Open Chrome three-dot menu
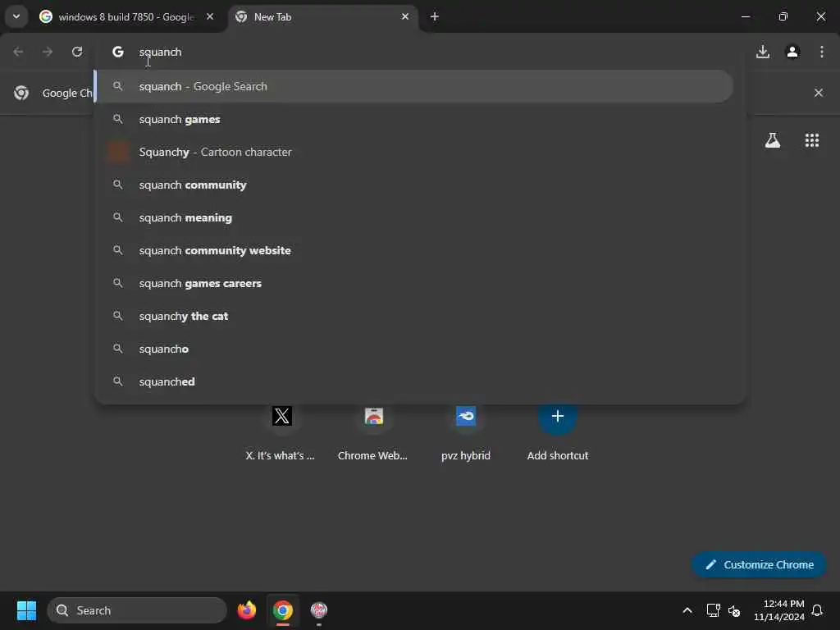Viewport: 840px width, 630px height. [822, 52]
